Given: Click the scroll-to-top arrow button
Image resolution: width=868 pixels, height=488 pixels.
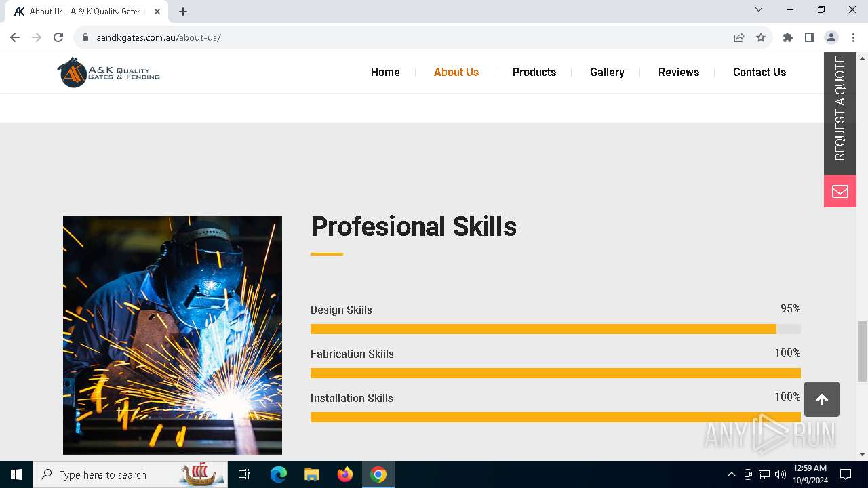Looking at the screenshot, I should tap(822, 399).
